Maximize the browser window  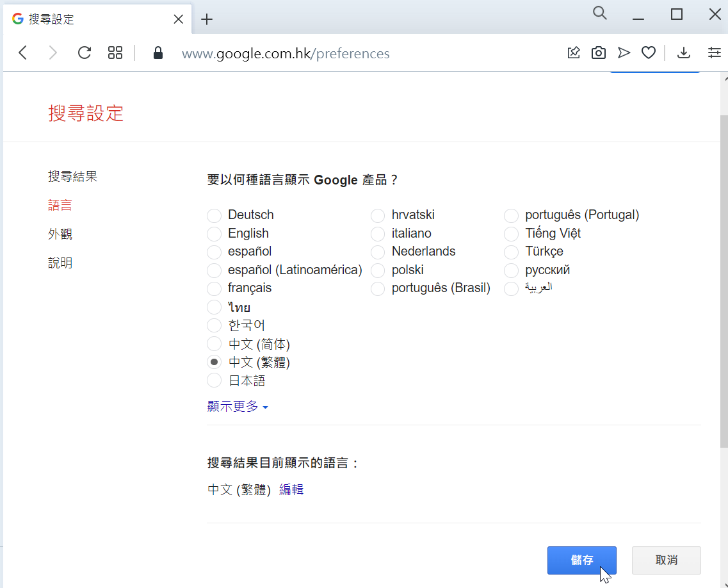click(x=677, y=14)
